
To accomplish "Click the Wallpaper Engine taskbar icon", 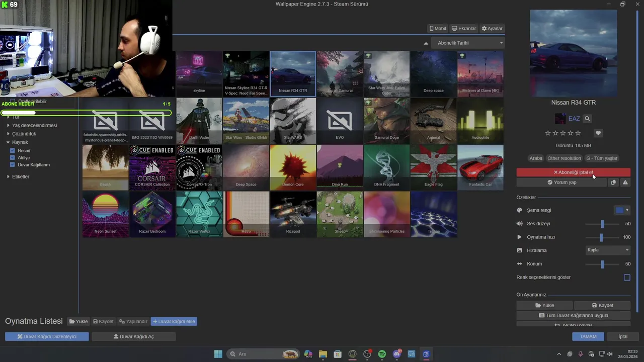I will pyautogui.click(x=426, y=354).
